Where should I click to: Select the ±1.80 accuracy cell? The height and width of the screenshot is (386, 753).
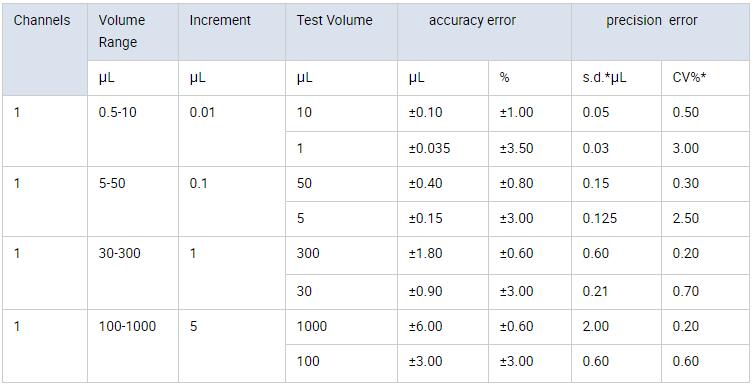(x=443, y=253)
